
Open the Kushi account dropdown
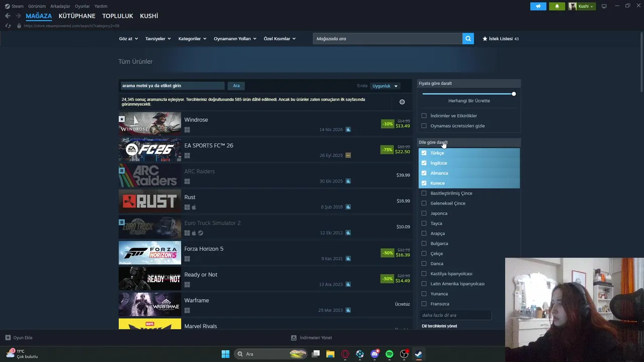pos(582,6)
